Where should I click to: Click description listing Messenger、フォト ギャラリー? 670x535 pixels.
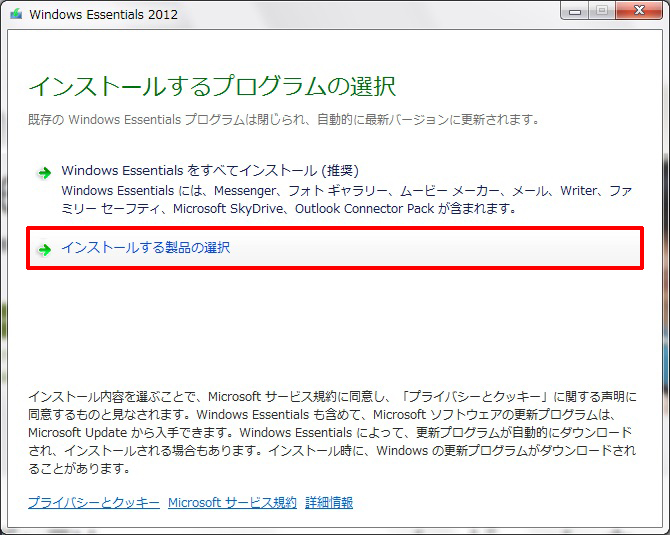347,200
